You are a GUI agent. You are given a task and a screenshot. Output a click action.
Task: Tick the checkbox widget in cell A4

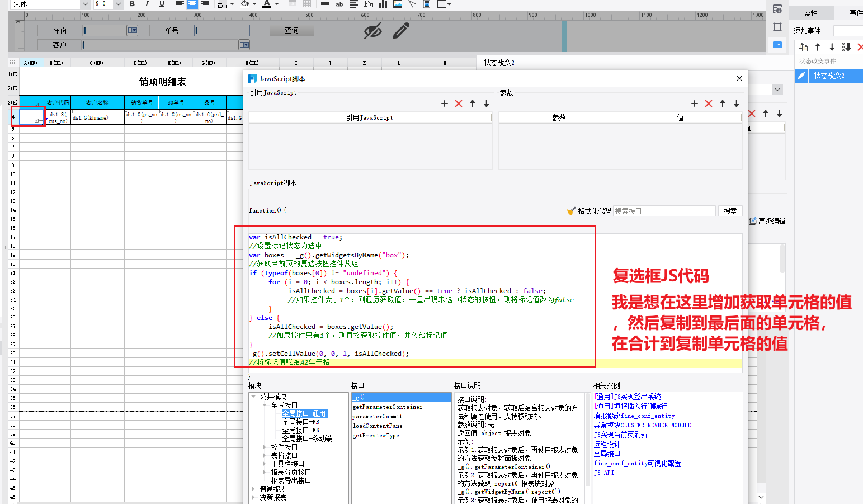36,120
